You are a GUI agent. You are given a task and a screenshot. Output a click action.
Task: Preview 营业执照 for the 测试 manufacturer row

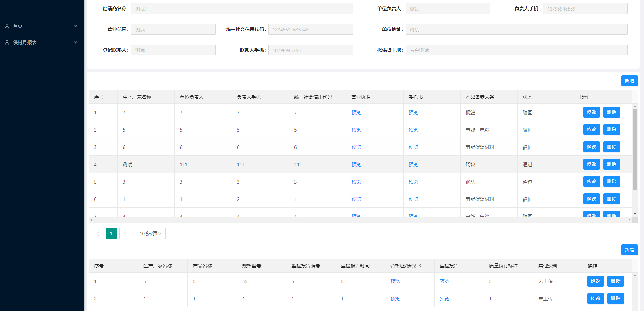click(356, 165)
